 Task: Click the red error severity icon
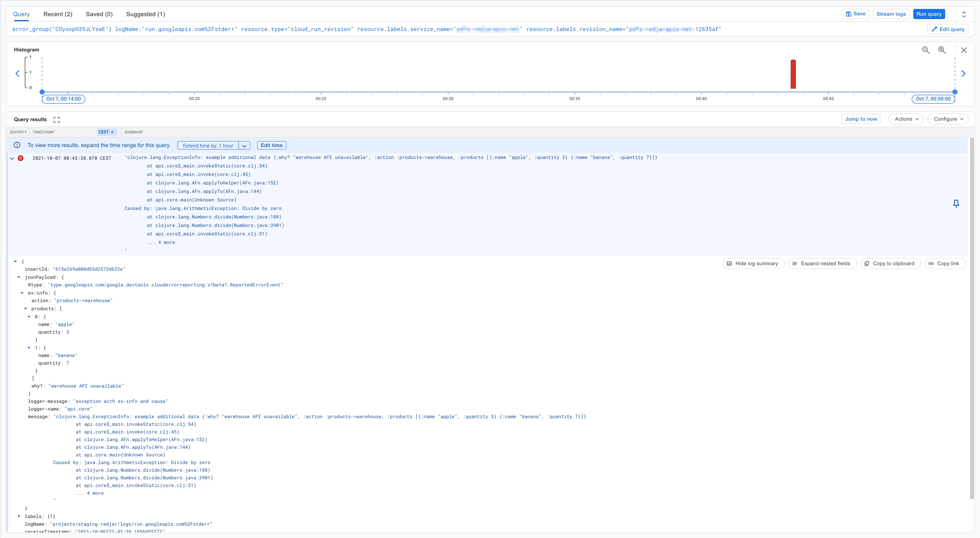click(x=21, y=158)
